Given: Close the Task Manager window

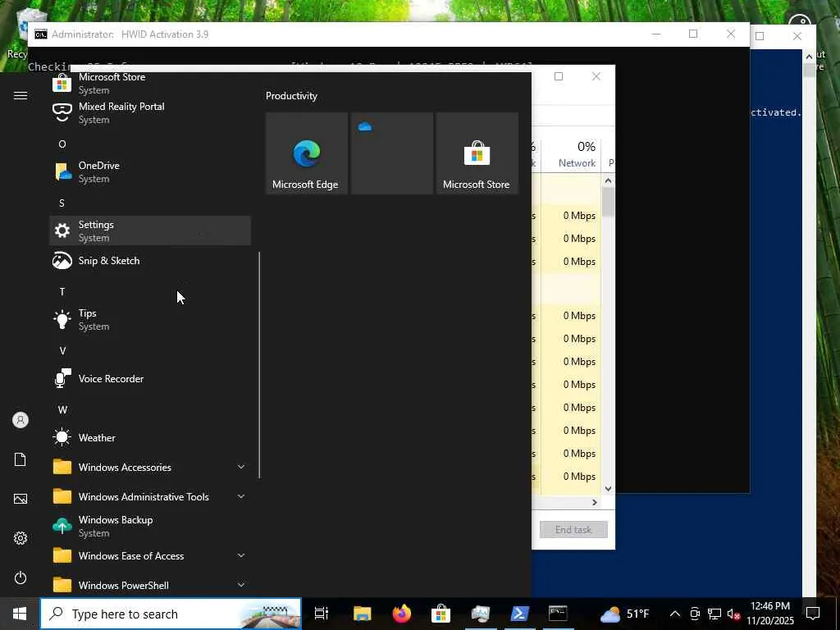Looking at the screenshot, I should pyautogui.click(x=596, y=76).
